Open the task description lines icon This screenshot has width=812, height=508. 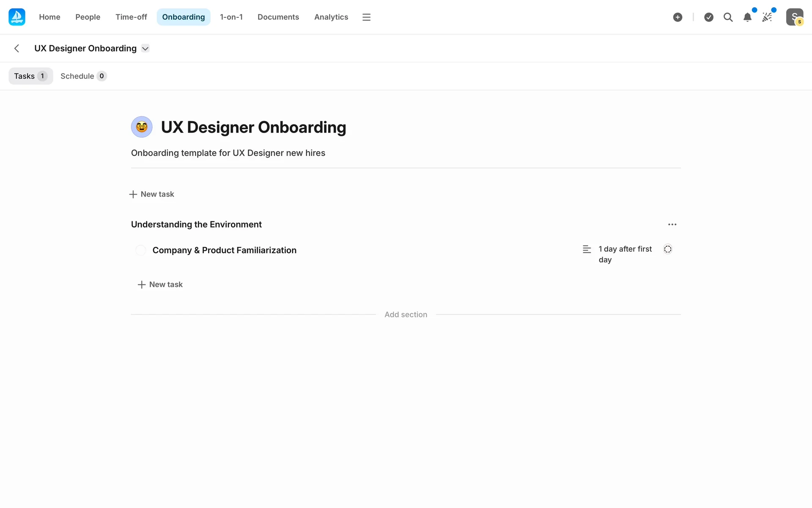point(587,249)
